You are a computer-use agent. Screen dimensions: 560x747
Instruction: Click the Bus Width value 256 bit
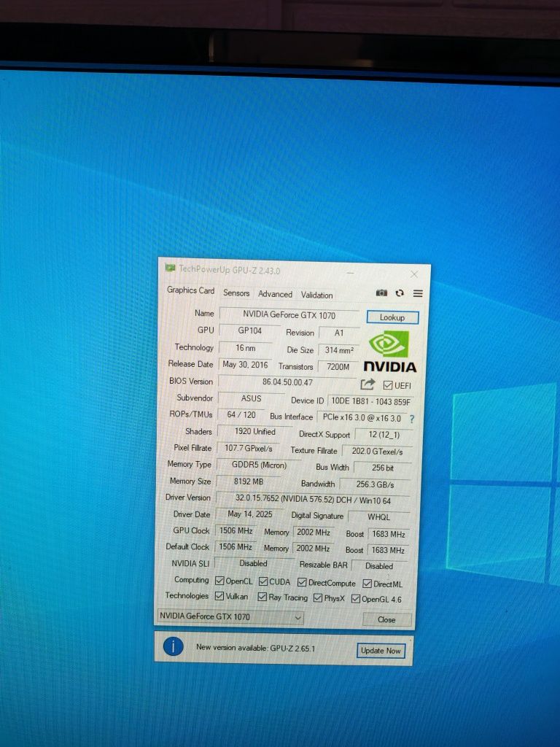pos(383,468)
